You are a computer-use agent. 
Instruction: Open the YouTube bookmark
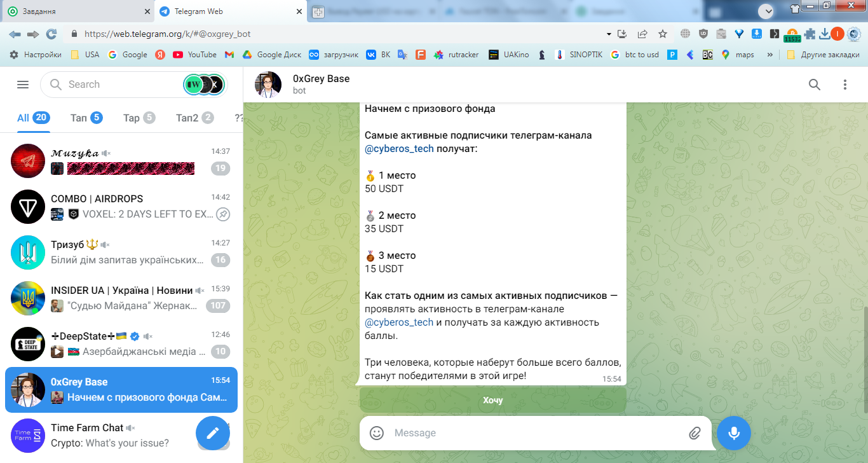pos(194,55)
